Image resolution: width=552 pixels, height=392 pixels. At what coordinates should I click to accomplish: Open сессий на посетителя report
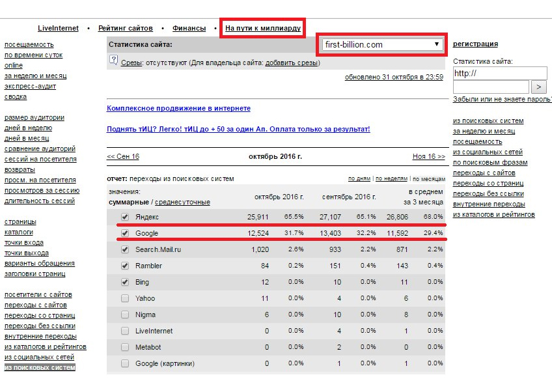(x=40, y=159)
